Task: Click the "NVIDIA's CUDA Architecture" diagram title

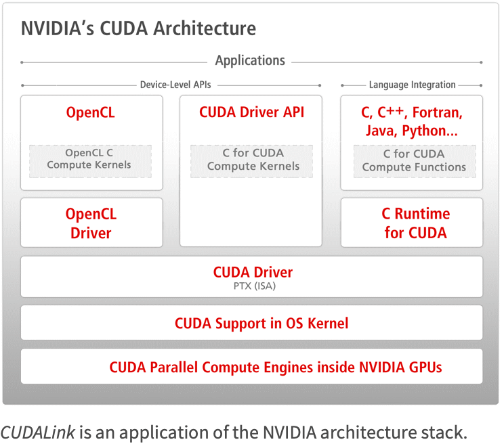Action: (138, 28)
